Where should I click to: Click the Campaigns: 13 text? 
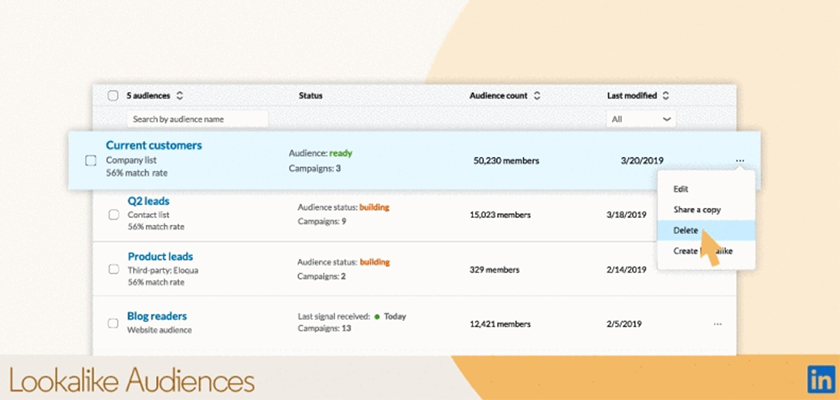coord(325,328)
